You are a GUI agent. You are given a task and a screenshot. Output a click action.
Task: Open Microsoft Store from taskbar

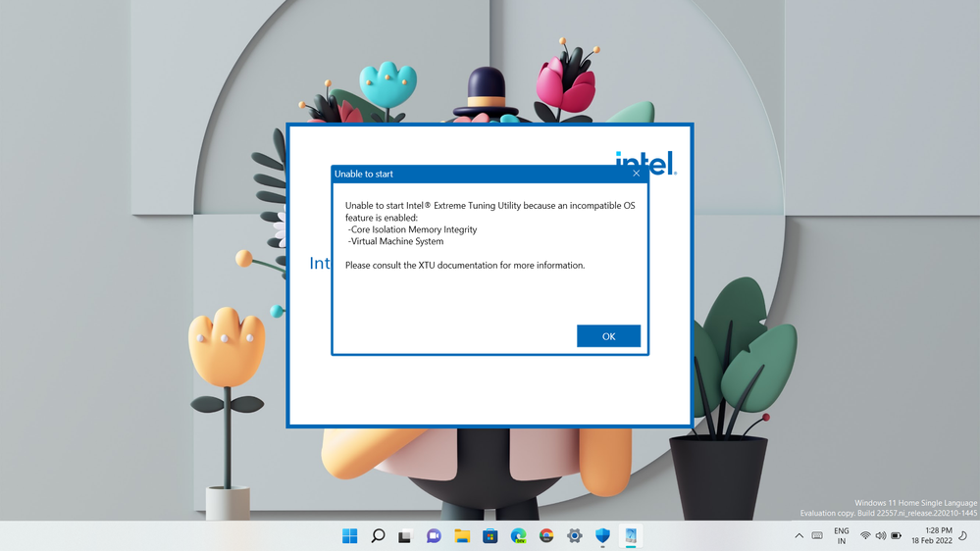click(x=490, y=536)
